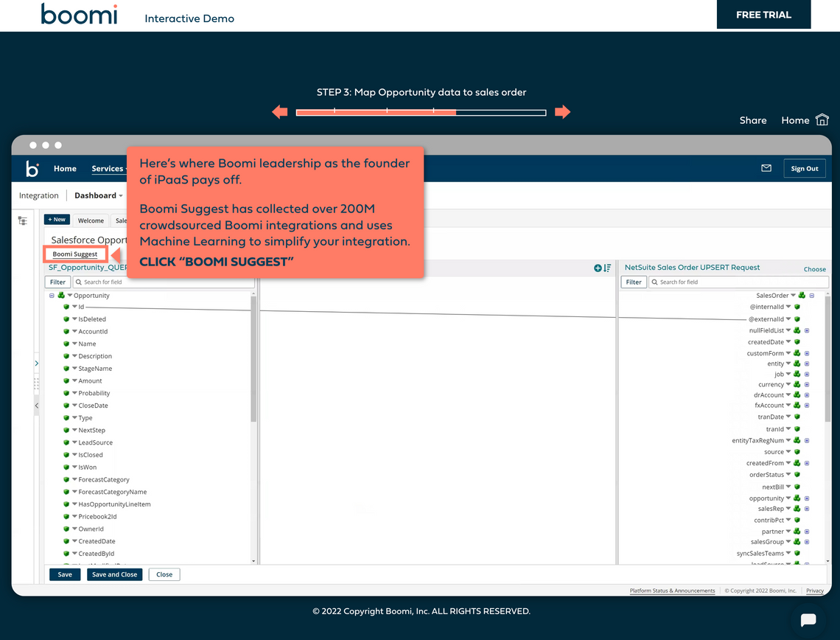Select the Integration menu item

coord(38,195)
